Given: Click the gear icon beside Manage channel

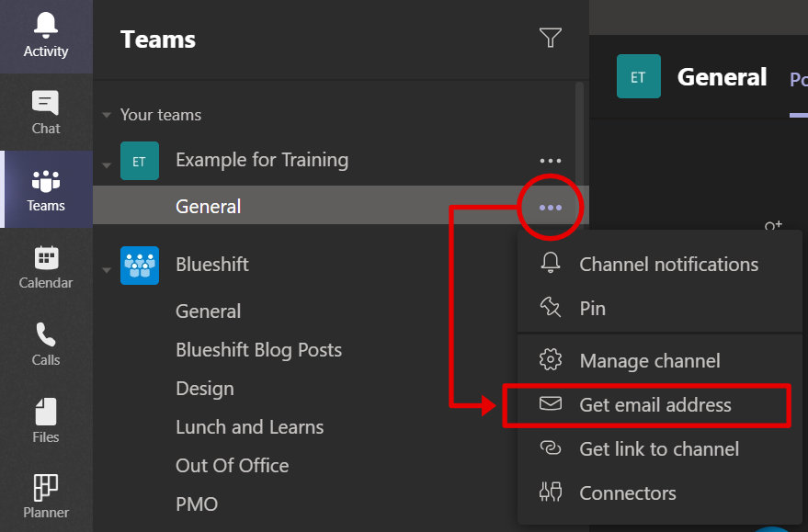Looking at the screenshot, I should tap(551, 359).
